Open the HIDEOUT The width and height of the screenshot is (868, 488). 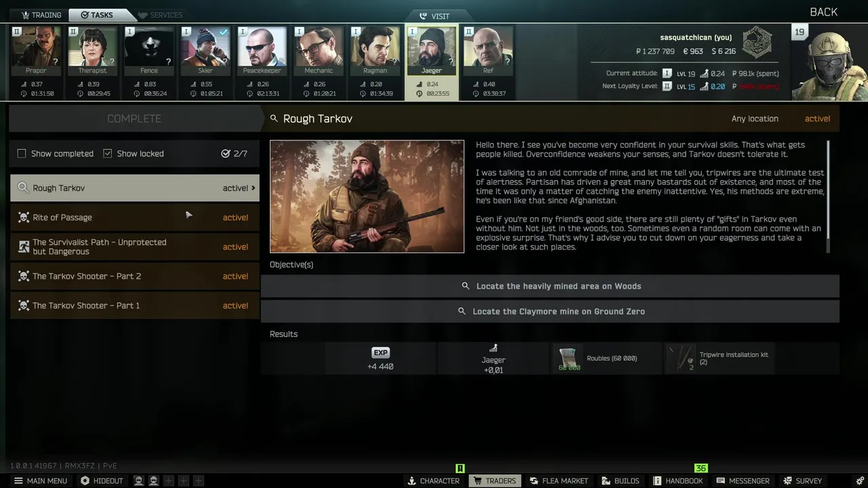102,481
